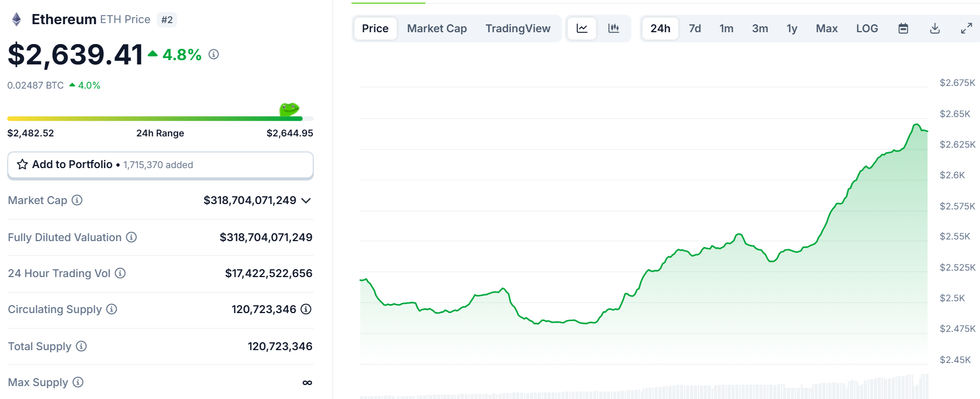The height and width of the screenshot is (399, 980).
Task: Click the $17,422,522,656 trading volume value
Action: point(269,273)
